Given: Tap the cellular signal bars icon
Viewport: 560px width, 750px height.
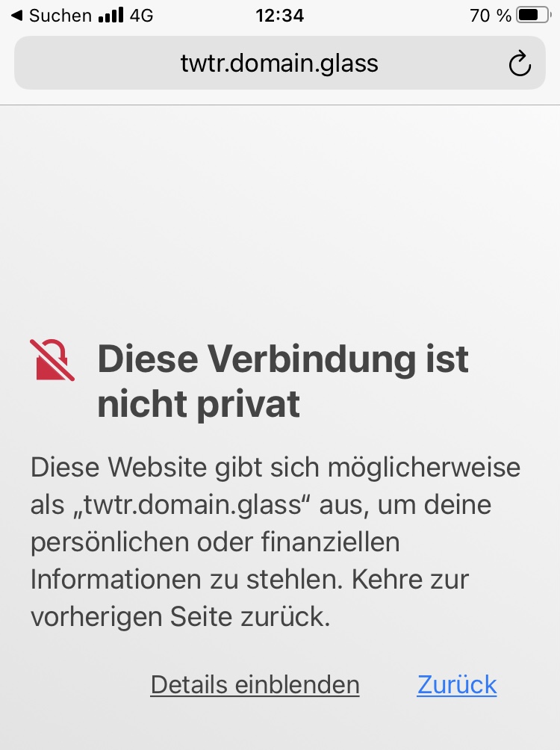Looking at the screenshot, I should click(111, 15).
